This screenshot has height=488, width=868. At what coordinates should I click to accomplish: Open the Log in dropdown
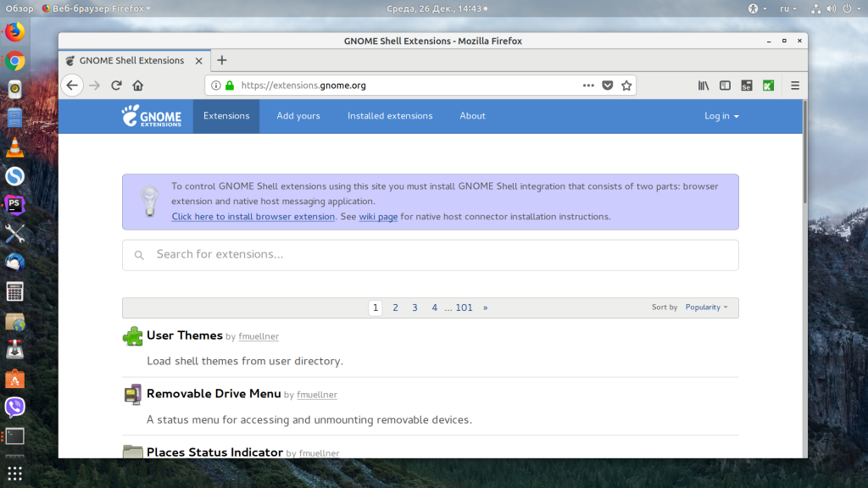click(721, 116)
